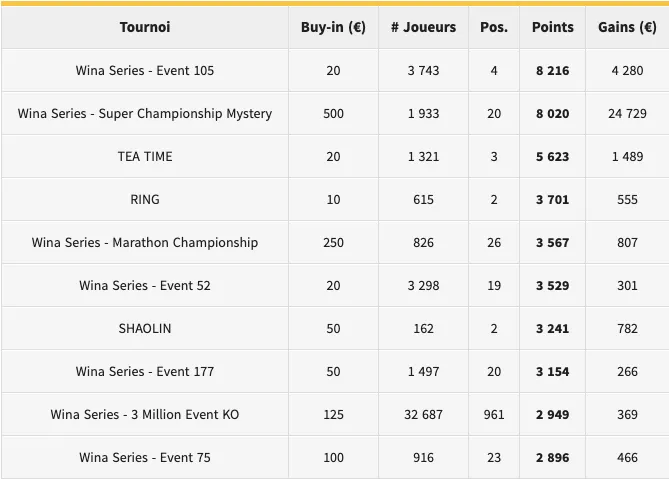Click the Gains (€) column header
This screenshot has height=479, width=669.
coord(627,28)
